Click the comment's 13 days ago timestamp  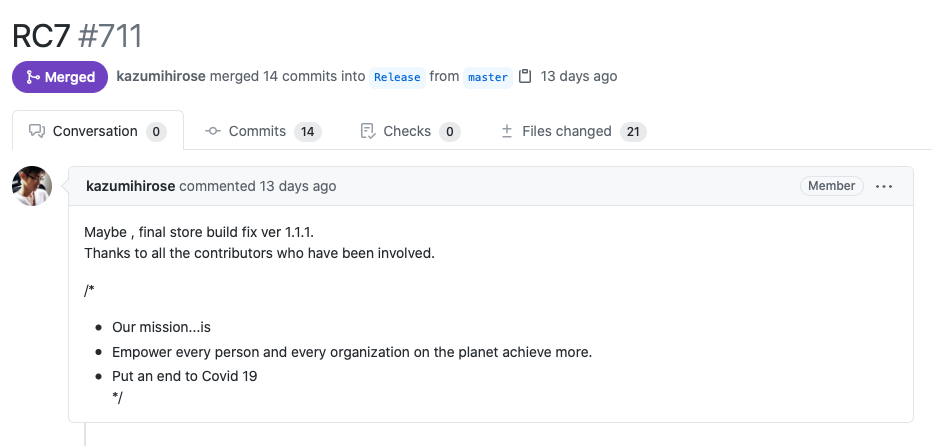298,186
